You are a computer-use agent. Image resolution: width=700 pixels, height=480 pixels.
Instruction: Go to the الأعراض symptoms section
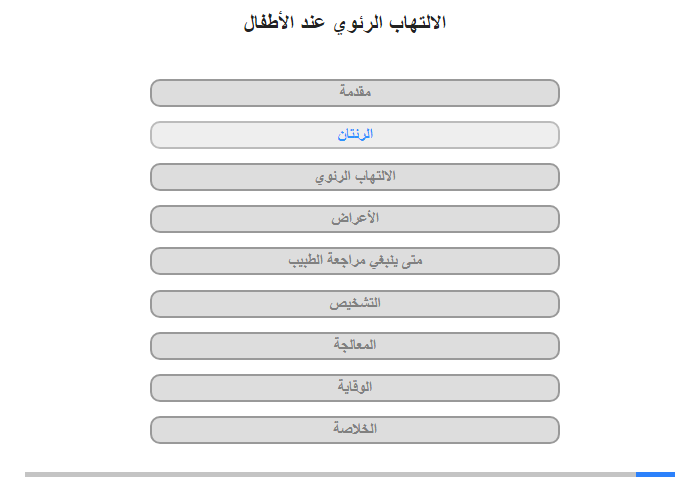point(355,219)
